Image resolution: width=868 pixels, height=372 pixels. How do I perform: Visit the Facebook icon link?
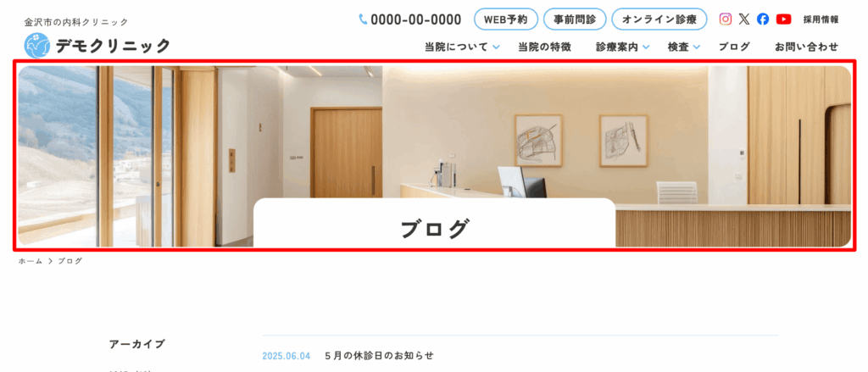(763, 19)
